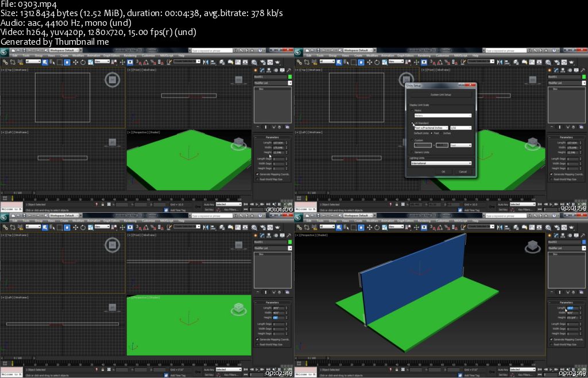Screen dimensions: 588x378
Task: Click Render teapot icon in blue wall frame
Action: (x=571, y=227)
